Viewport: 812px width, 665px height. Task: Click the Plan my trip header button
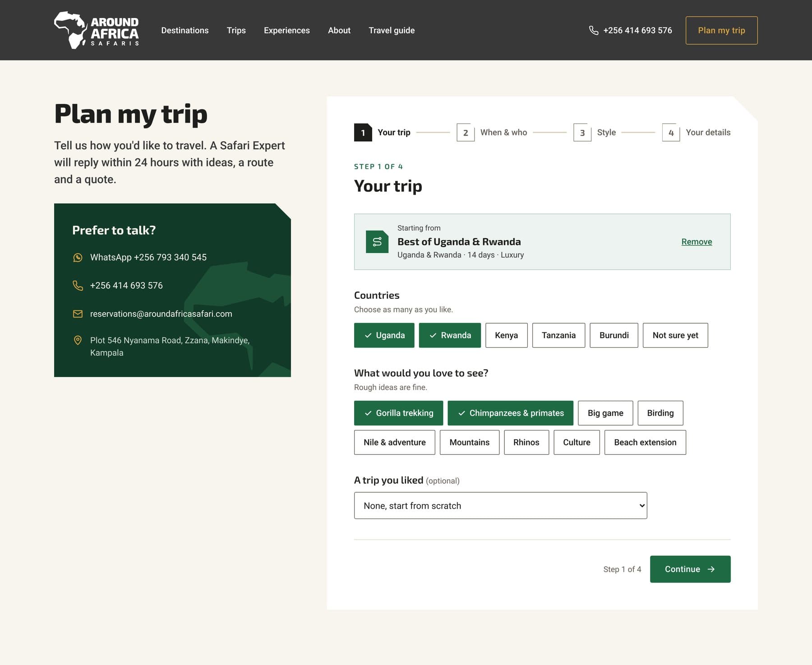click(x=721, y=30)
